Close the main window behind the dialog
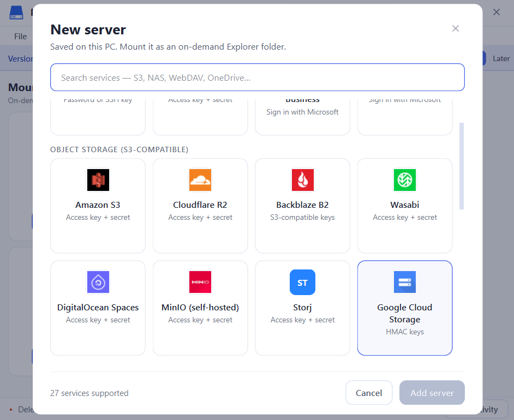Viewport: 514px width, 420px height. click(x=497, y=13)
